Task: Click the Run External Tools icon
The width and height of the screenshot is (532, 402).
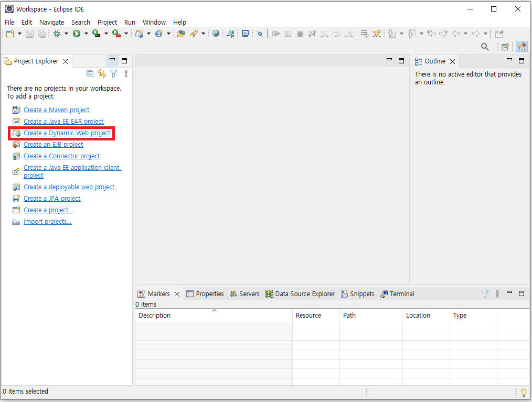Action: pos(116,34)
